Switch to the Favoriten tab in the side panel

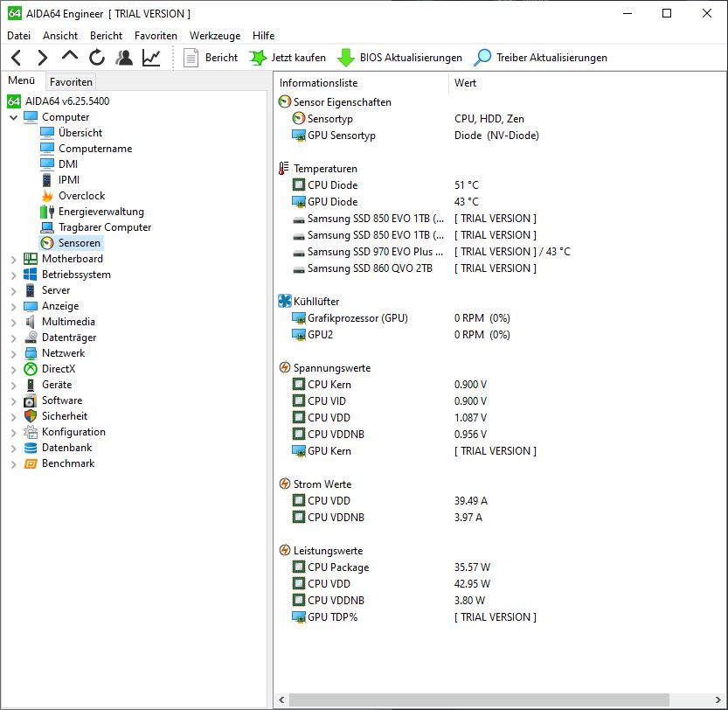71,82
